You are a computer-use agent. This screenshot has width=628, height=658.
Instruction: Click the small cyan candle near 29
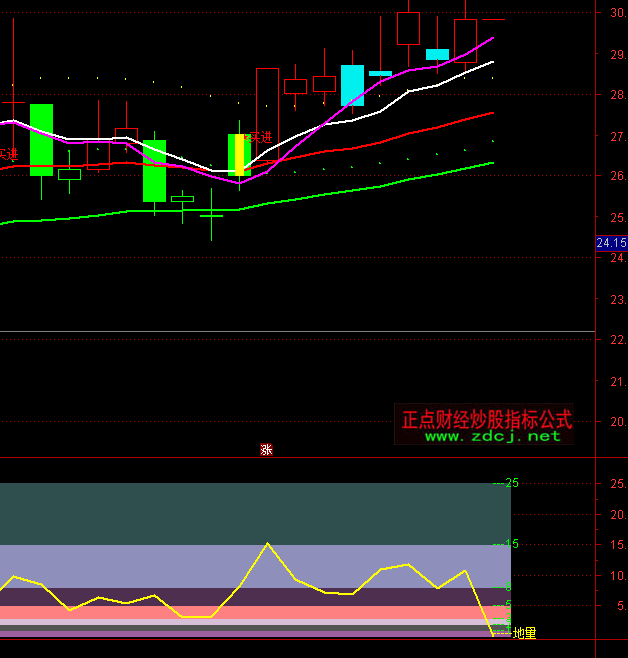pos(437,54)
